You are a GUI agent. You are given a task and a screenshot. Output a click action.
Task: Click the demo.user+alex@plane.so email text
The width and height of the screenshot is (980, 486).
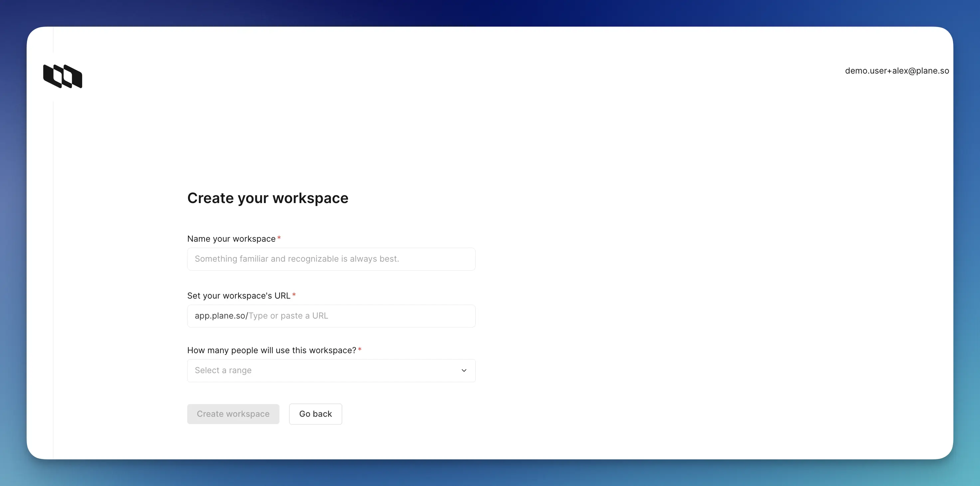(897, 71)
